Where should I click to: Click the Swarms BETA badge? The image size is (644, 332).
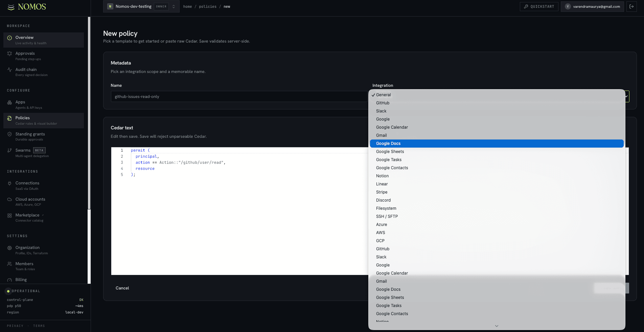tap(40, 150)
